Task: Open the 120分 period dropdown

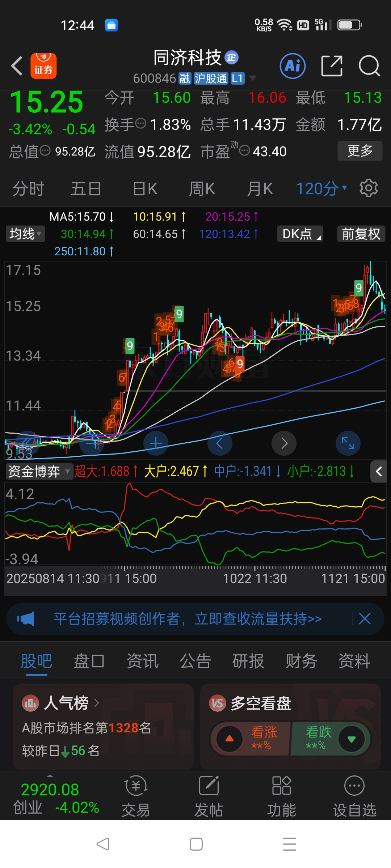Action: click(321, 188)
